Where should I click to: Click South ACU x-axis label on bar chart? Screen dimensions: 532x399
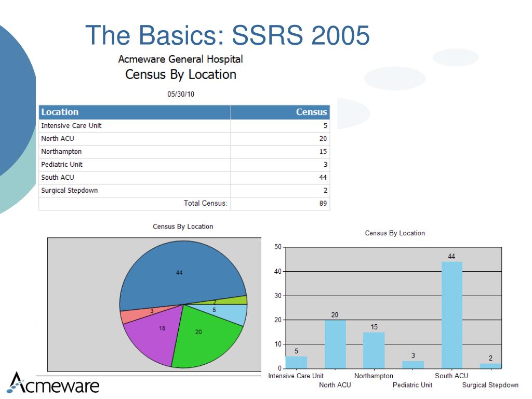[451, 376]
